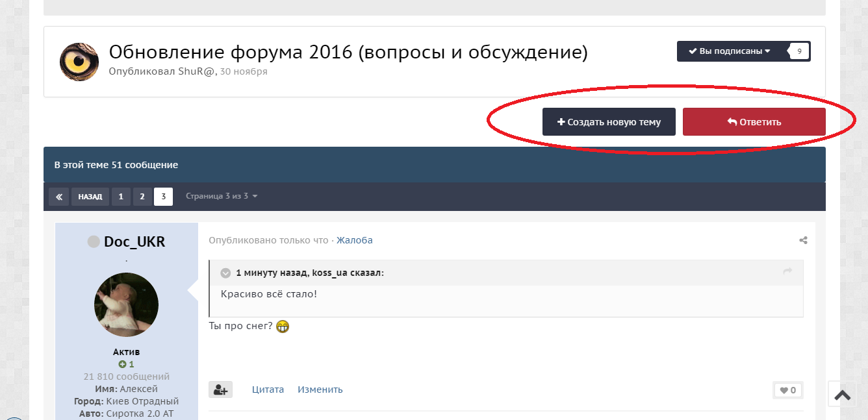Go to page 2 of the topic

(142, 197)
